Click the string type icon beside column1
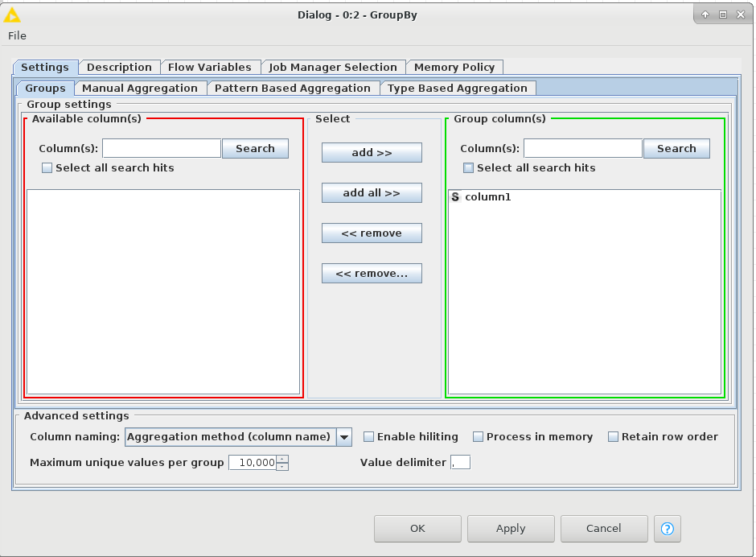 click(456, 196)
